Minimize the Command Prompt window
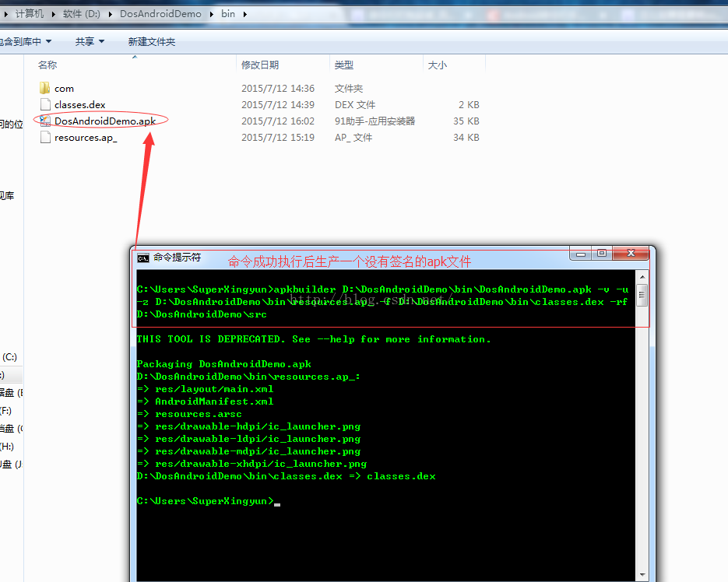This screenshot has width=728, height=582. pos(581,254)
